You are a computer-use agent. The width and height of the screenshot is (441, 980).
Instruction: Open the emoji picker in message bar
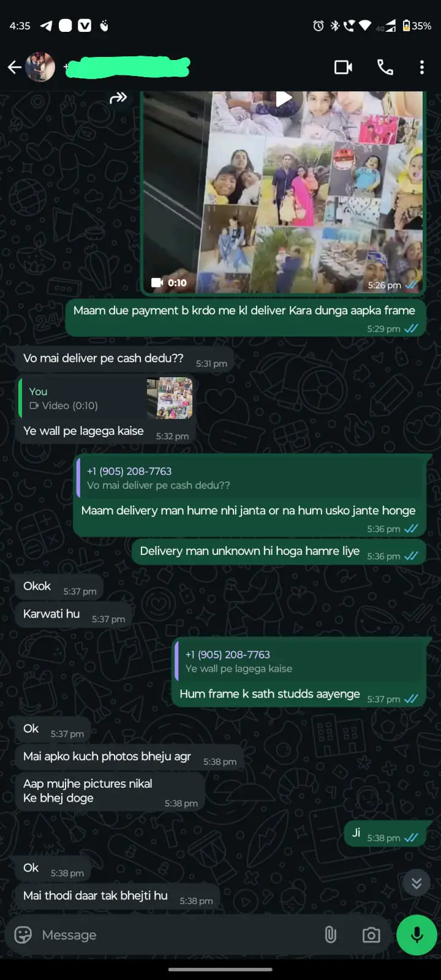pos(23,935)
